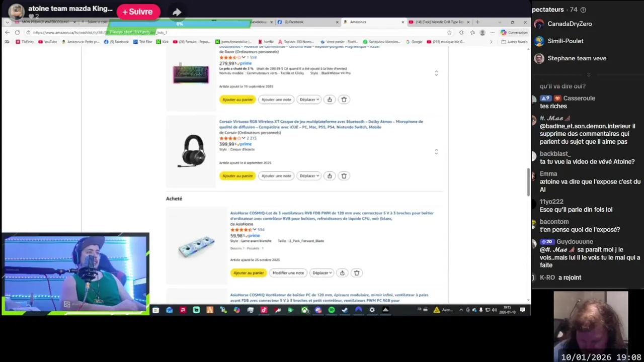Open AsiaHorse fans product image

(x=196, y=247)
